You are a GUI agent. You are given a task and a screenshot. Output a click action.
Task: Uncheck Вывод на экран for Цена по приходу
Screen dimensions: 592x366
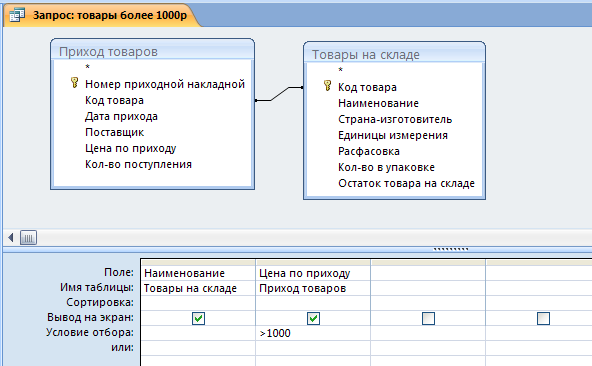(313, 318)
